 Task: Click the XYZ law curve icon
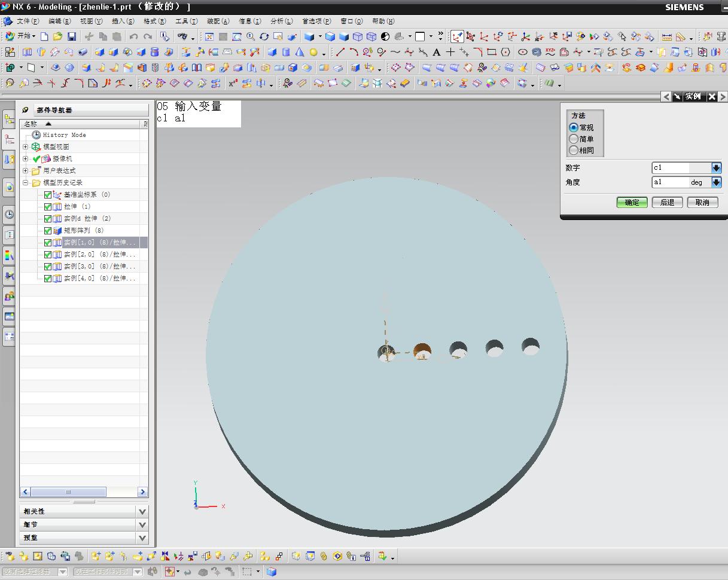[x=550, y=52]
